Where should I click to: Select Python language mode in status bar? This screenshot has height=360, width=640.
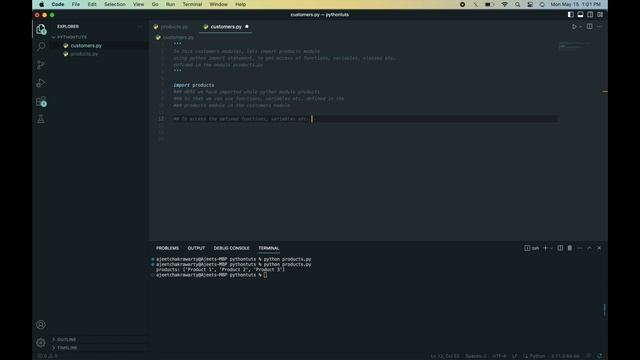tap(537, 356)
